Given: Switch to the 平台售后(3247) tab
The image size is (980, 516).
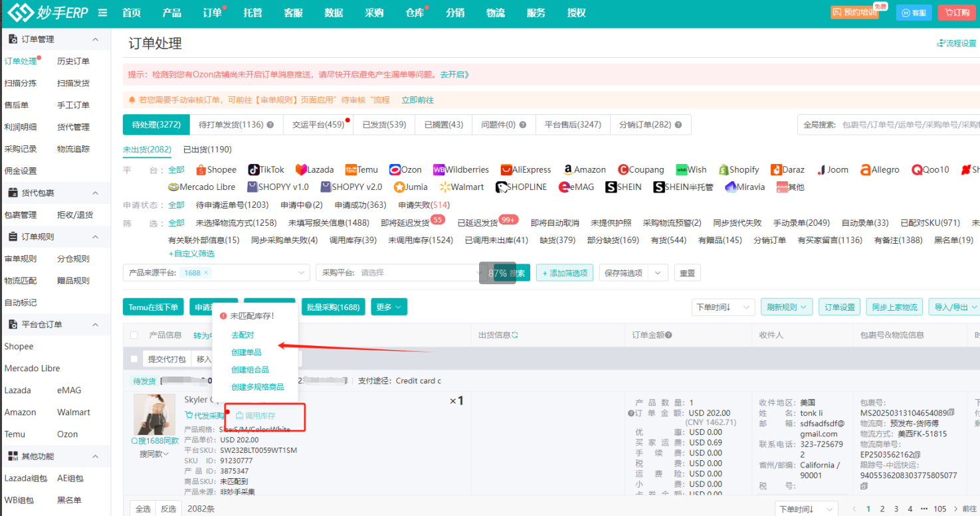Looking at the screenshot, I should point(573,125).
